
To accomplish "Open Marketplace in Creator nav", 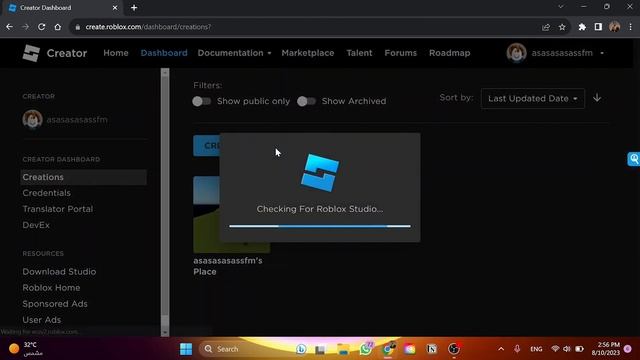I will coord(308,53).
